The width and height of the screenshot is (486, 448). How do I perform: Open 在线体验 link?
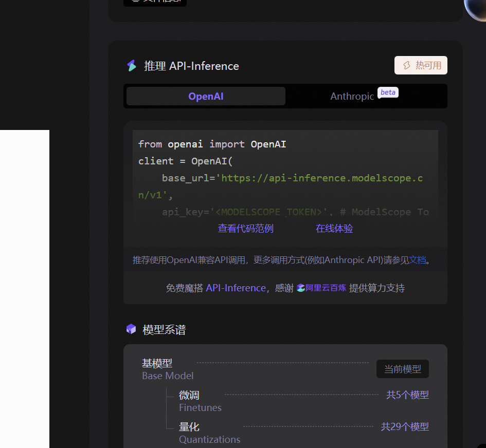tap(334, 229)
